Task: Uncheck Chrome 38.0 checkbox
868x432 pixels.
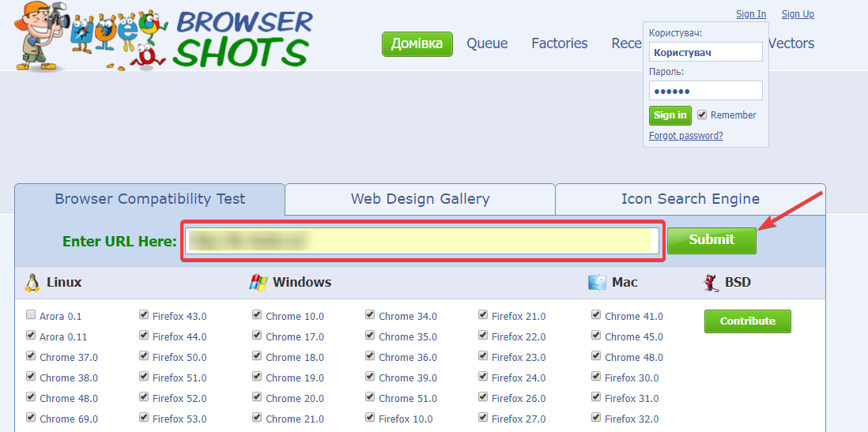Action: pos(31,376)
